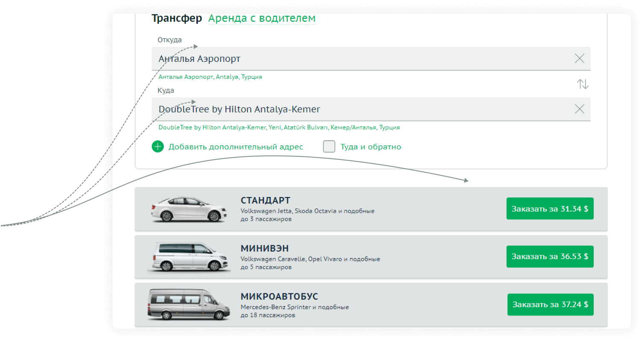Viewport: 644px width, 342px height.
Task: Enable the Туда и обратно checkbox
Action: (x=329, y=147)
